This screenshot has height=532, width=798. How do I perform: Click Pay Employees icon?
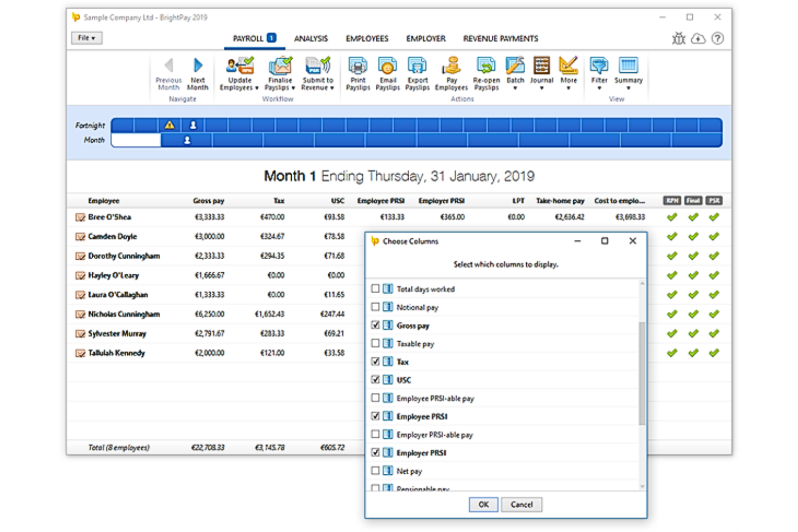(451, 66)
